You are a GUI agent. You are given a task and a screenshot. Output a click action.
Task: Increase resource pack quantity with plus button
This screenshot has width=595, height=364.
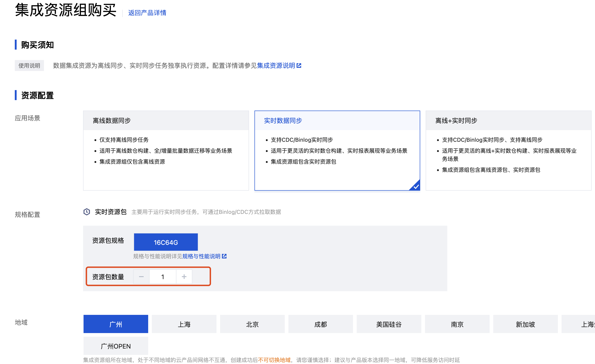pos(184,277)
